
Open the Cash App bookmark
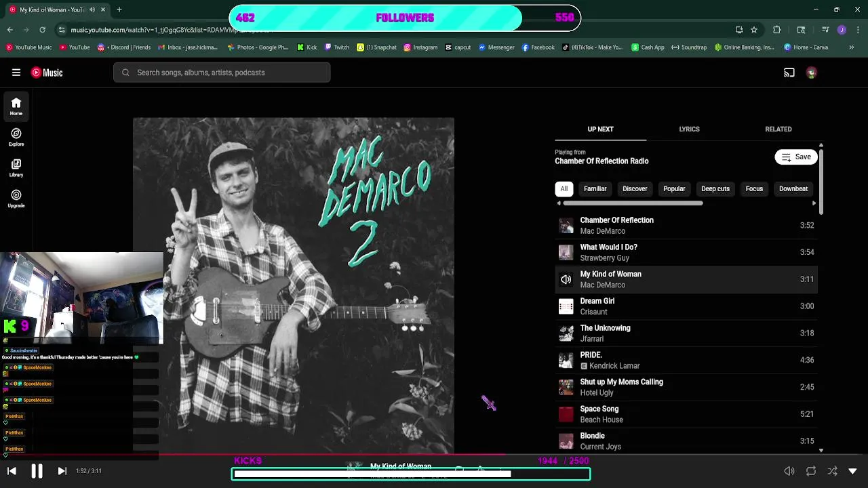[648, 47]
